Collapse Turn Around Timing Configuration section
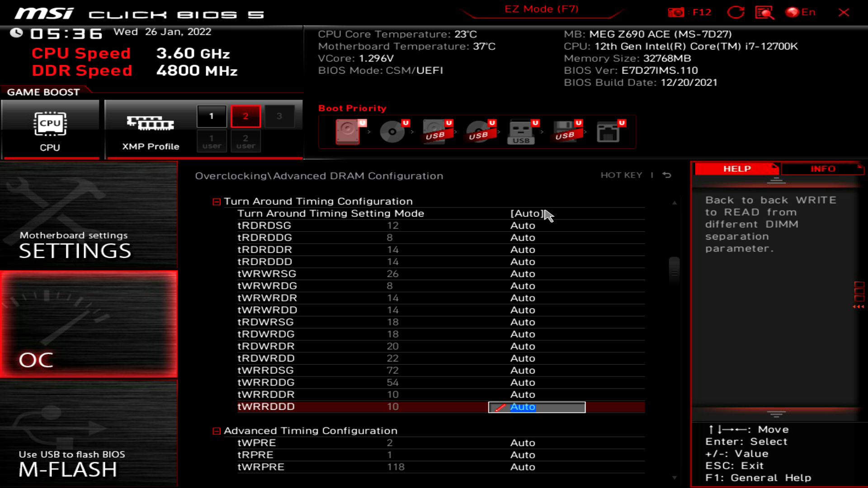 (x=217, y=202)
